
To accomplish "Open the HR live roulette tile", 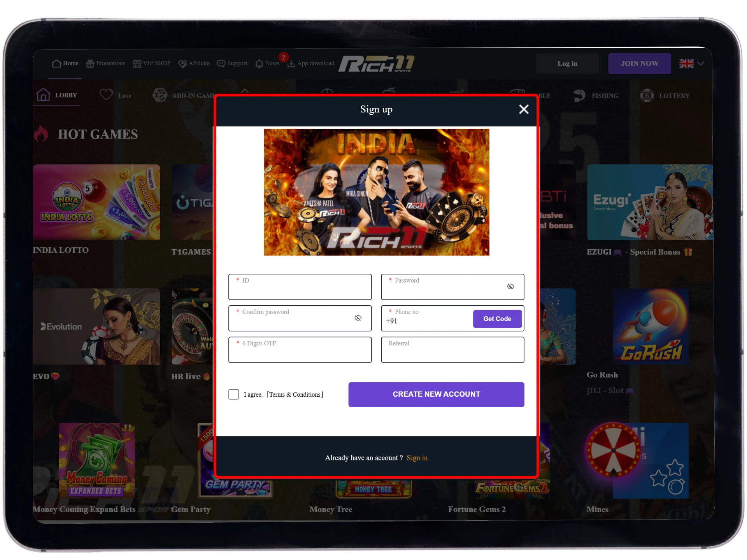I will (193, 327).
